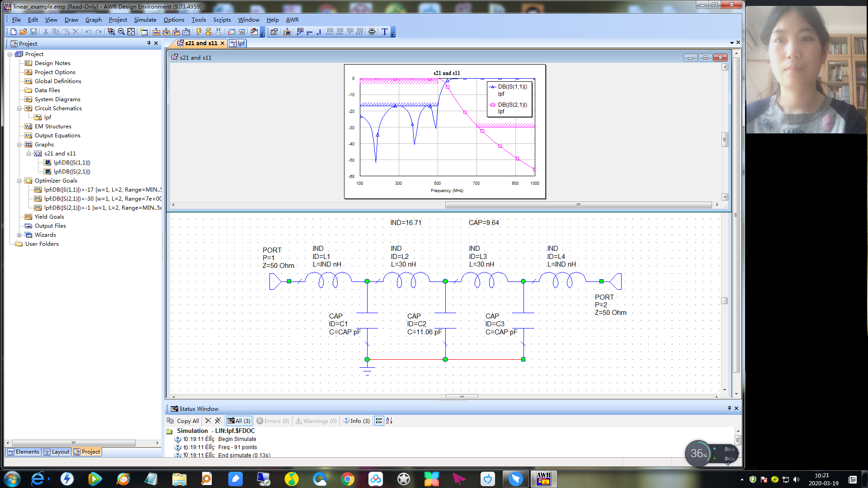This screenshot has width=868, height=488.
Task: Click the Zoom Out magnifier icon
Action: pos(121,32)
